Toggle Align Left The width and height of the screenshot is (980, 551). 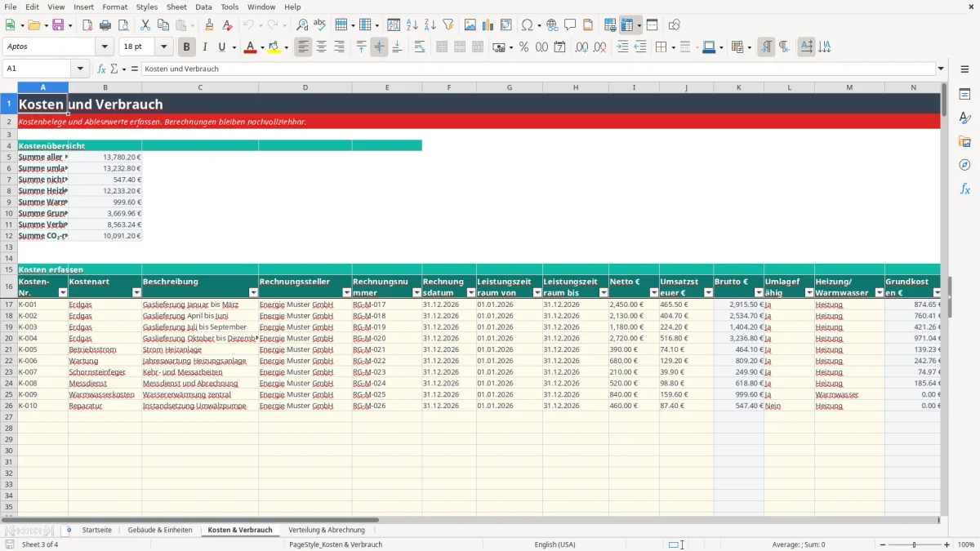pyautogui.click(x=304, y=47)
